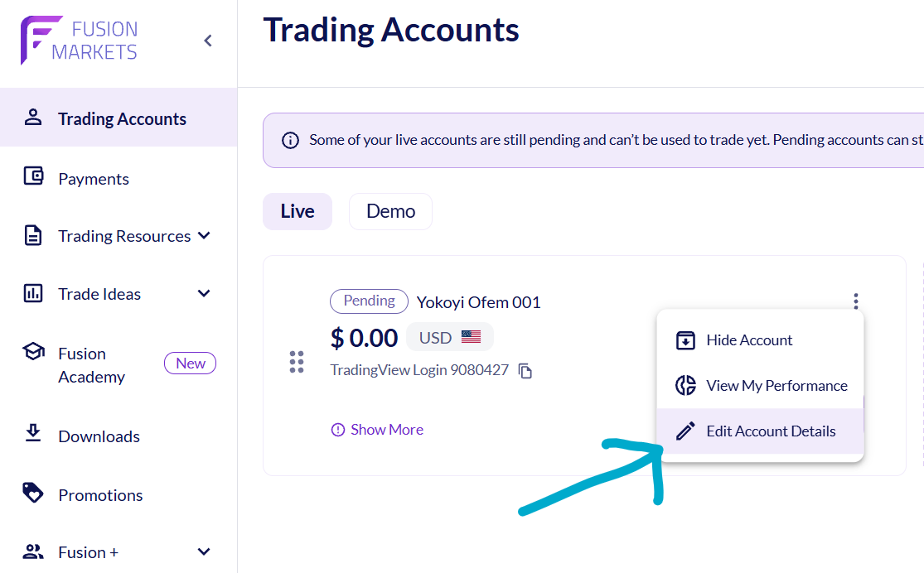Image resolution: width=924 pixels, height=573 pixels.
Task: Click the Show More link
Action: tap(377, 430)
